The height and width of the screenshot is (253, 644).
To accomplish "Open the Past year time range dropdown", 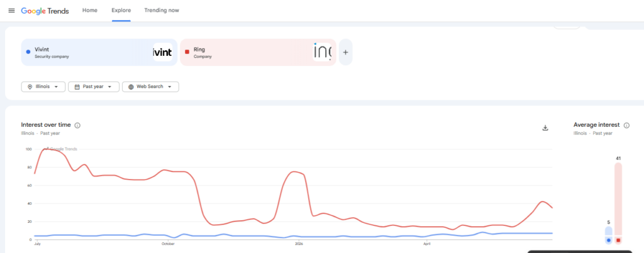I will (94, 87).
